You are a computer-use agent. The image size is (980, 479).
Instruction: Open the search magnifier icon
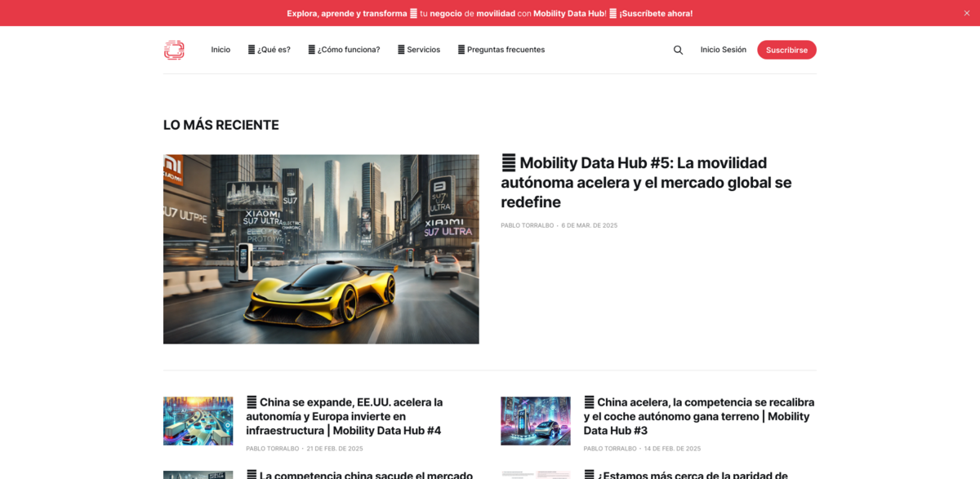[678, 50]
